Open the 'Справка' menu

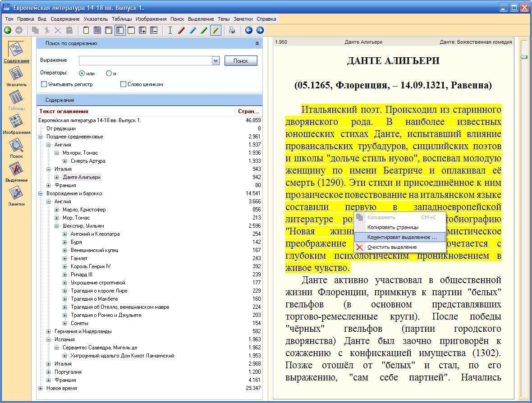pos(266,19)
